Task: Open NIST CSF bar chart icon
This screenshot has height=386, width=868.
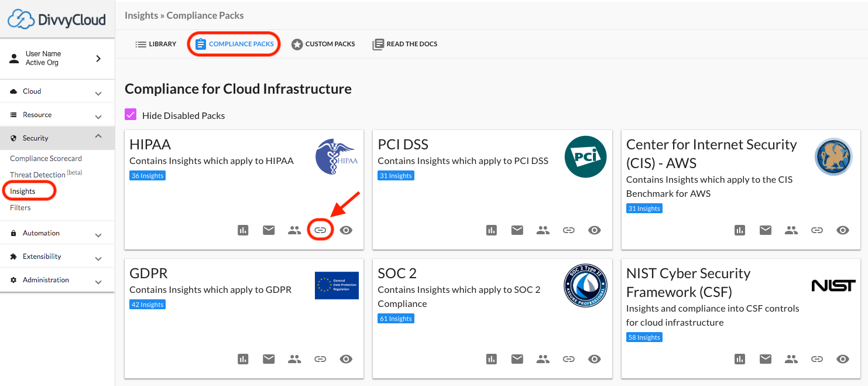Action: [740, 359]
